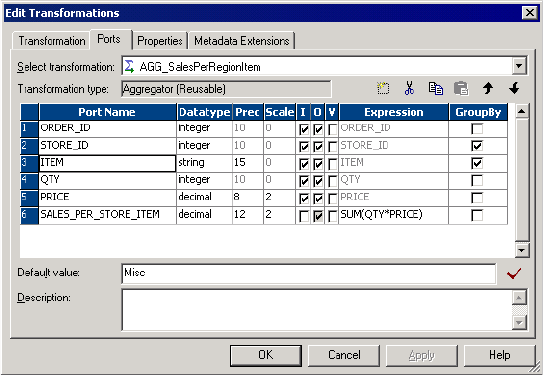Toggle output checkbox for STORE_ID

(318, 147)
